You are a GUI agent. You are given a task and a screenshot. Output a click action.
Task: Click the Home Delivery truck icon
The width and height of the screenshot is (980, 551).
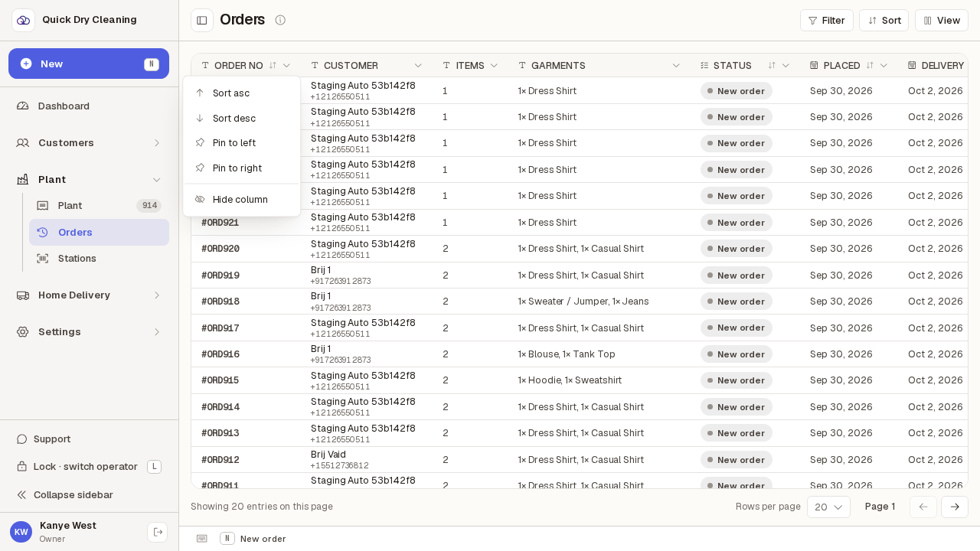pyautogui.click(x=23, y=295)
